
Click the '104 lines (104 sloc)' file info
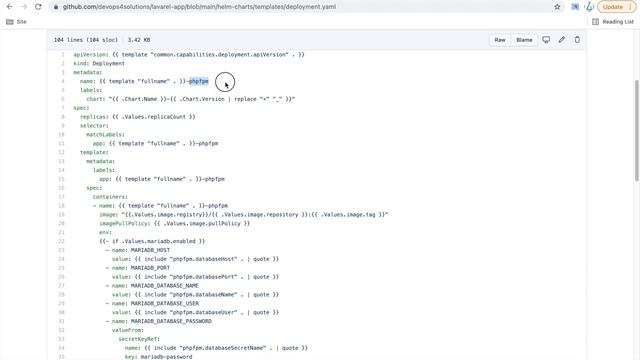[x=86, y=40]
